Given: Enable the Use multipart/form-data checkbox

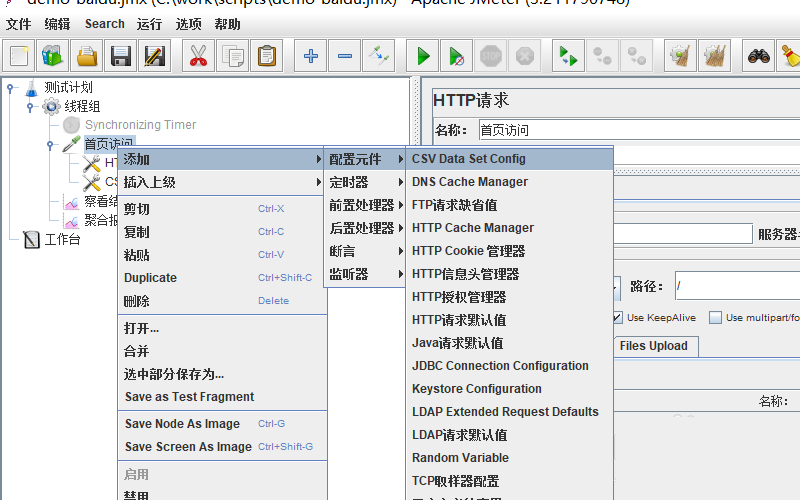Looking at the screenshot, I should [715, 318].
